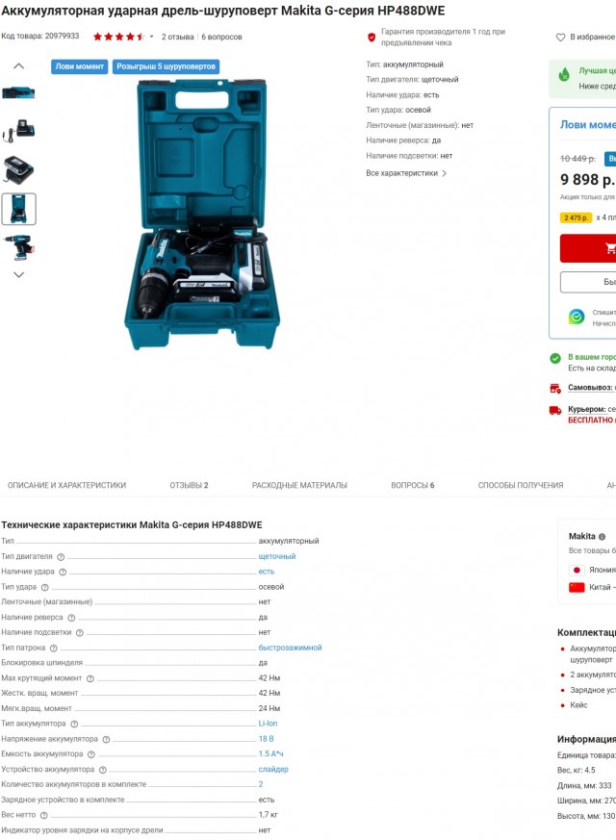Expand Все характеристики link
Viewport: 616px width, 840px height.
pos(406,173)
